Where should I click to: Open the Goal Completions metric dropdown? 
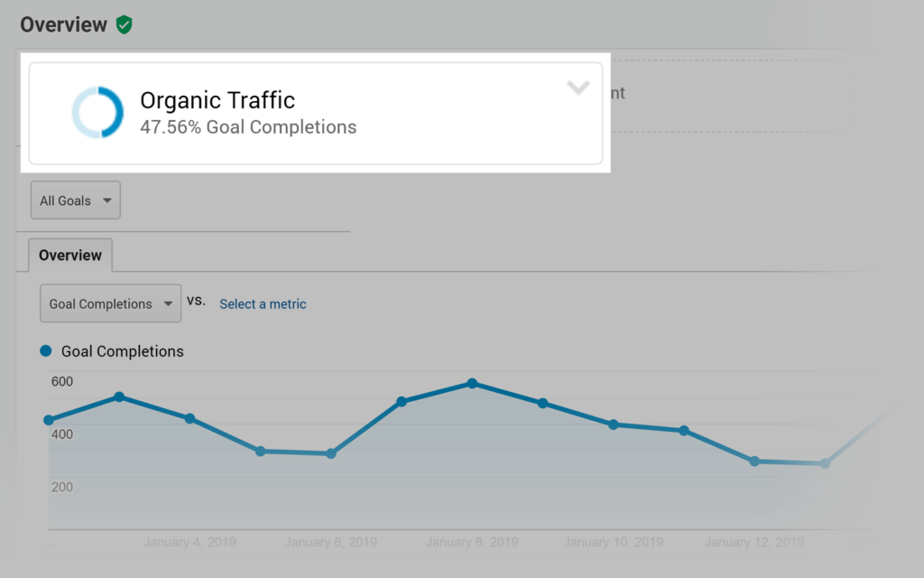click(x=110, y=303)
